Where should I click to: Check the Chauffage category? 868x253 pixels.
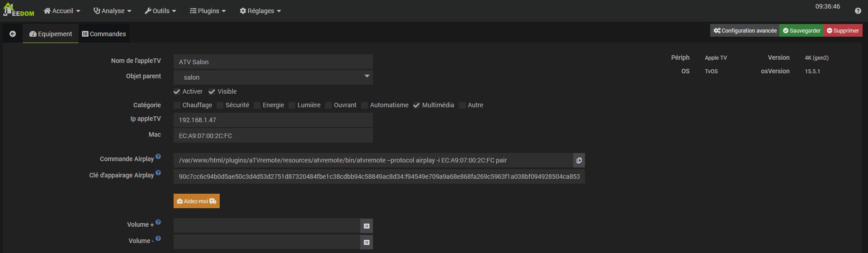click(177, 105)
